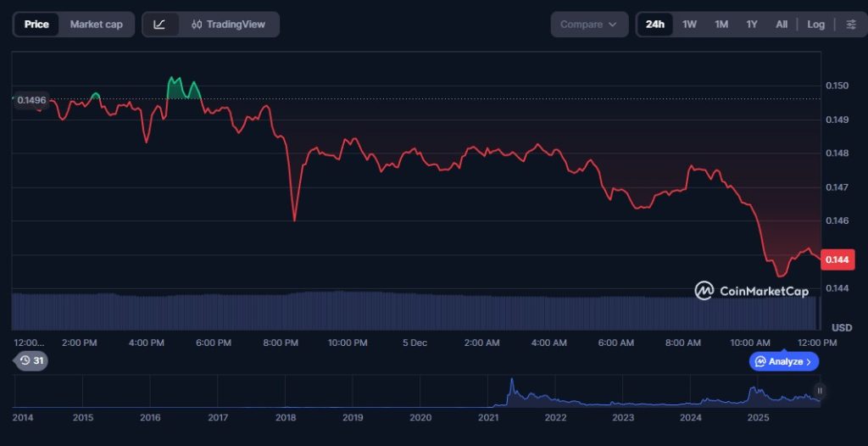Click the CoinMarketCap logo watermark
This screenshot has height=446, width=868.
[x=752, y=291]
